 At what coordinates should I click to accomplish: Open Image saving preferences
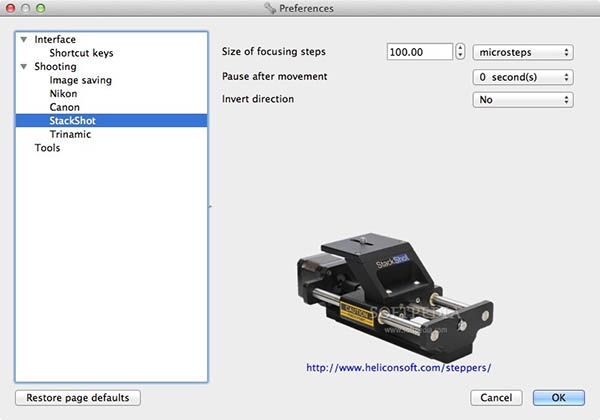pyautogui.click(x=80, y=80)
